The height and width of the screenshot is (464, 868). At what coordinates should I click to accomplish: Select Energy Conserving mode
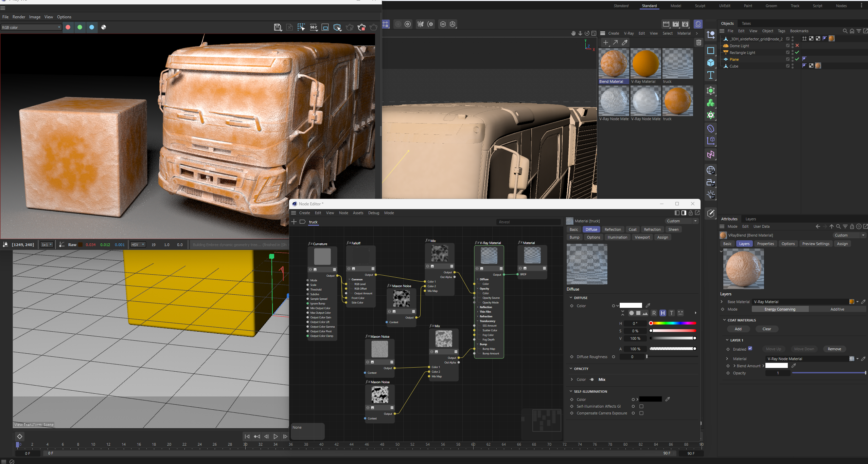click(x=780, y=309)
